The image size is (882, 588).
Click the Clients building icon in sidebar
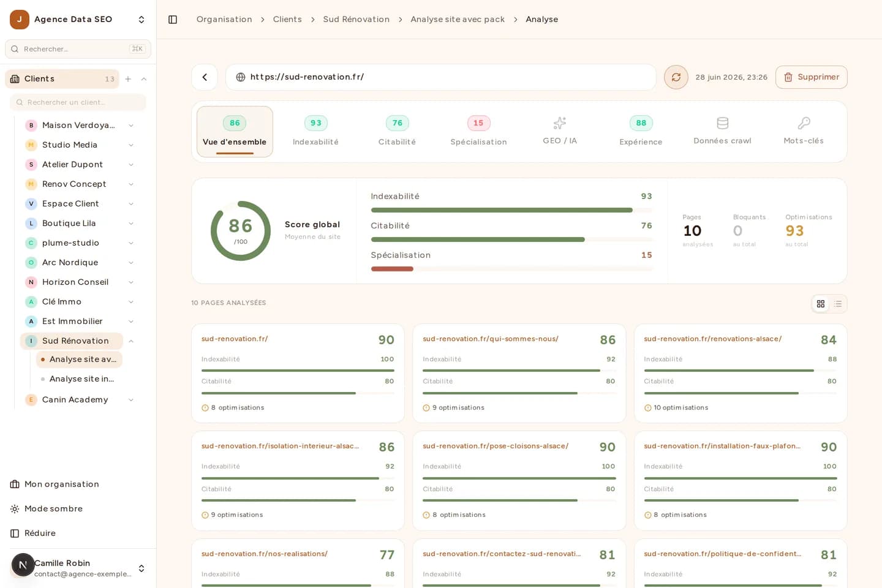click(15, 79)
